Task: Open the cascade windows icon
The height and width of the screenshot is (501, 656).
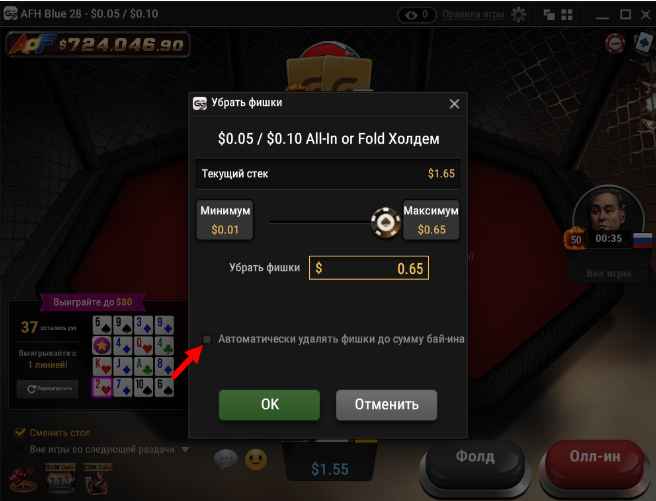Action: click(x=549, y=15)
